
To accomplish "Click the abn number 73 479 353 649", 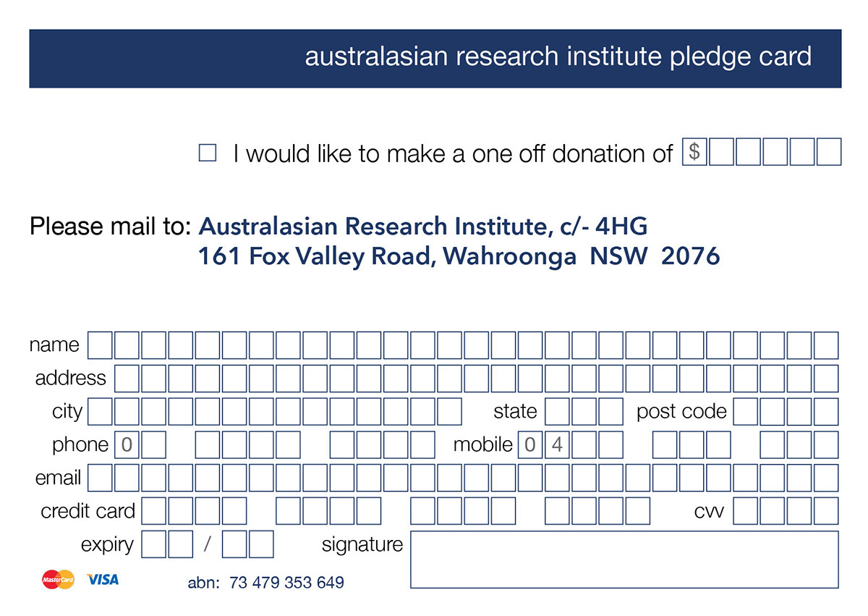I will tap(286, 583).
